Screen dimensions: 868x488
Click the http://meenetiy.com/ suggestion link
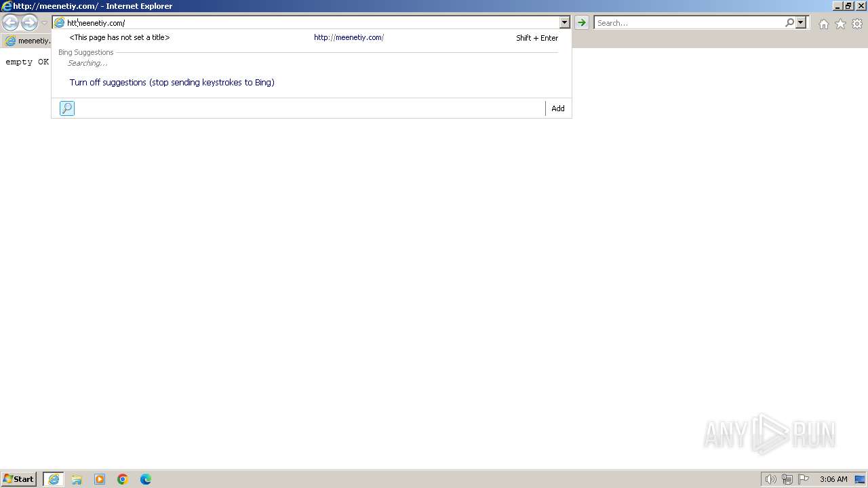[x=349, y=37]
